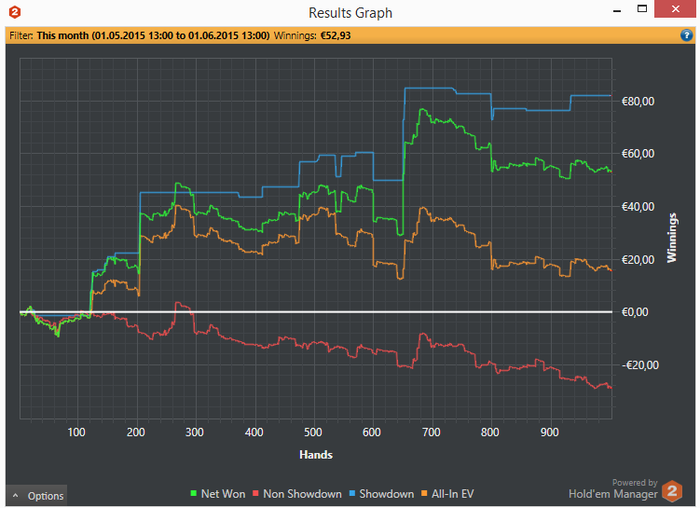Click the €40,00 axis label

638,207
